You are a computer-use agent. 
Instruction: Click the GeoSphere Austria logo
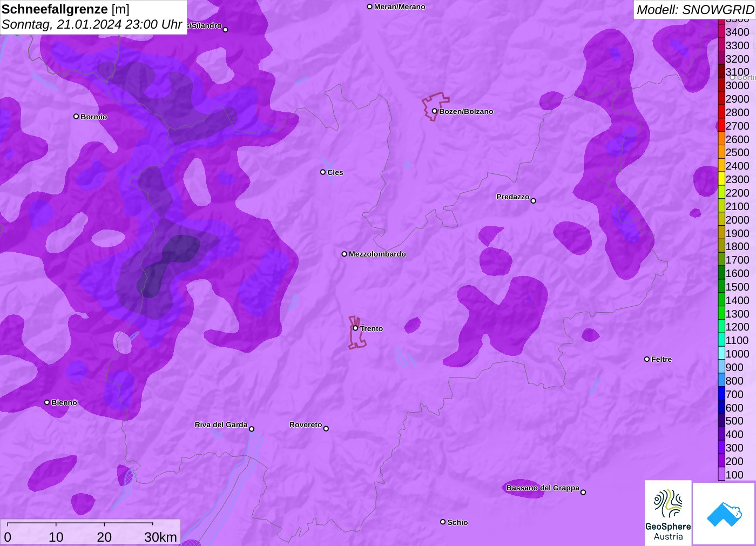[x=668, y=513]
